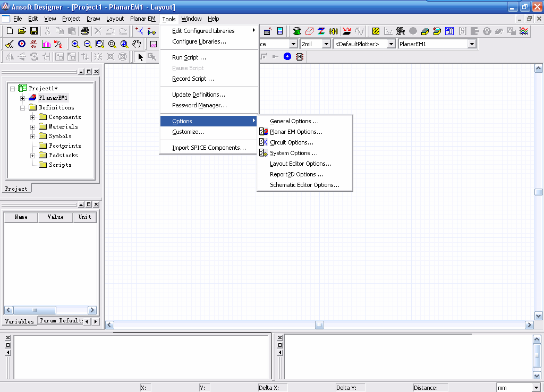
Task: Click the Name column header
Action: pos(21,217)
